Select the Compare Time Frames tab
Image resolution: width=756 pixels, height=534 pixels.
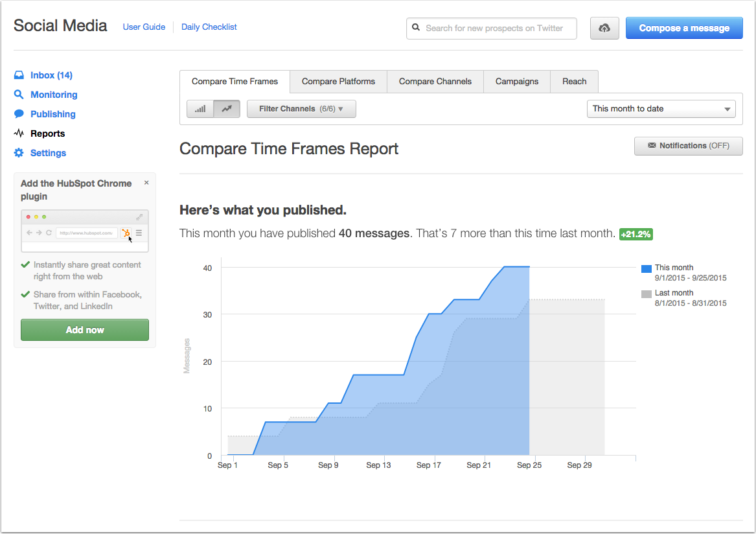[235, 82]
